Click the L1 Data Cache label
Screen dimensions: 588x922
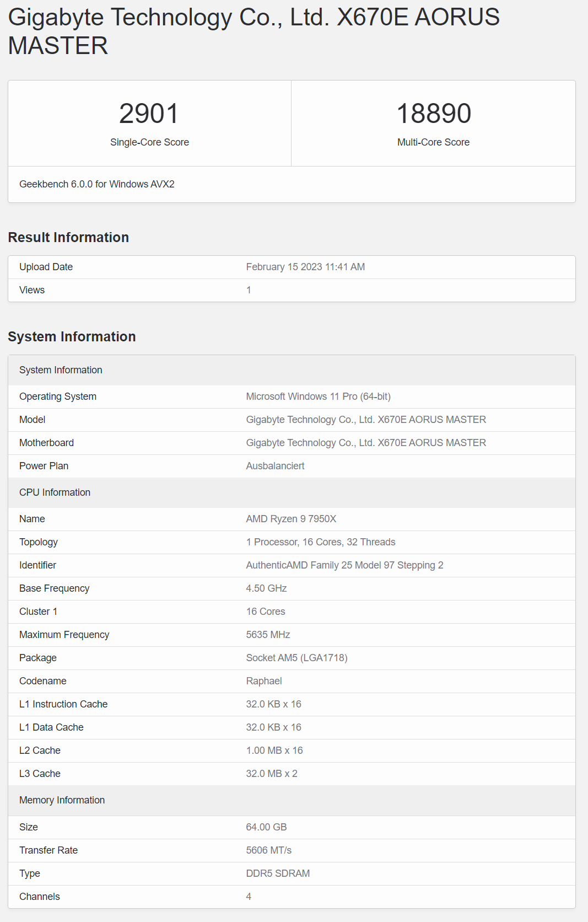51,727
